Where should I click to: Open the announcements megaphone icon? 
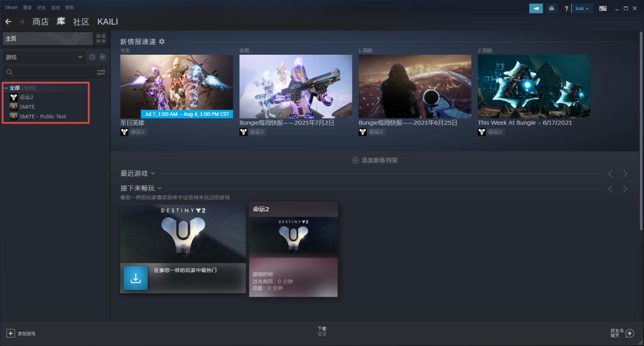pos(536,9)
